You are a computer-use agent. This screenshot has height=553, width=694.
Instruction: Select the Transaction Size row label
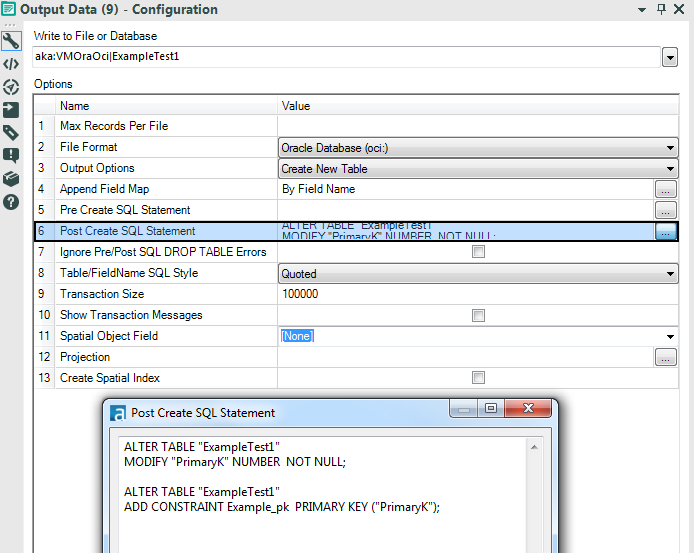pyautogui.click(x=102, y=294)
